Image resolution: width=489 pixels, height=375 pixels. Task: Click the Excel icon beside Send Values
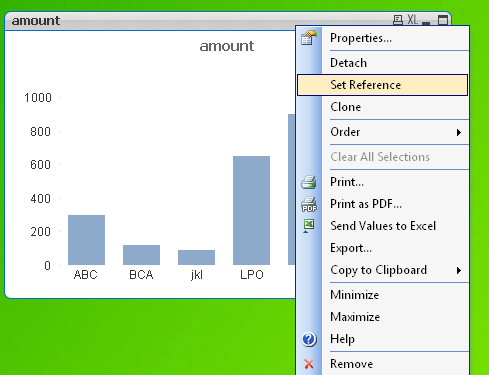(x=309, y=226)
